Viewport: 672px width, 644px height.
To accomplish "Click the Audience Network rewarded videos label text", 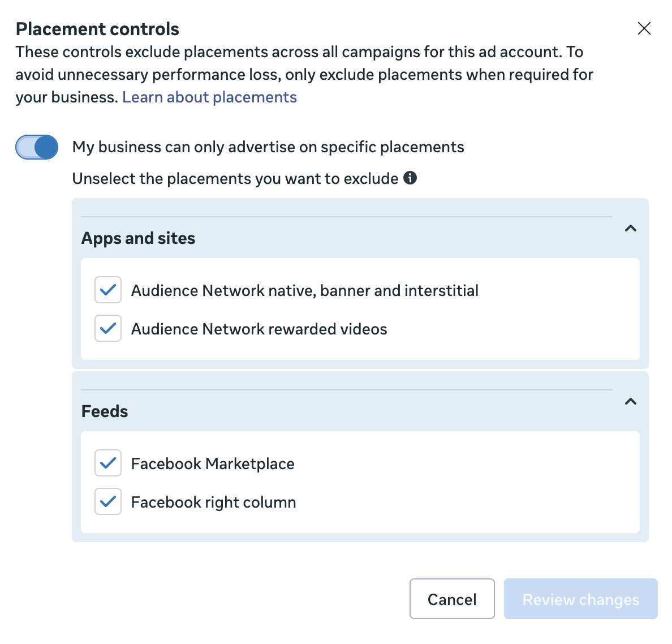I will click(x=259, y=329).
